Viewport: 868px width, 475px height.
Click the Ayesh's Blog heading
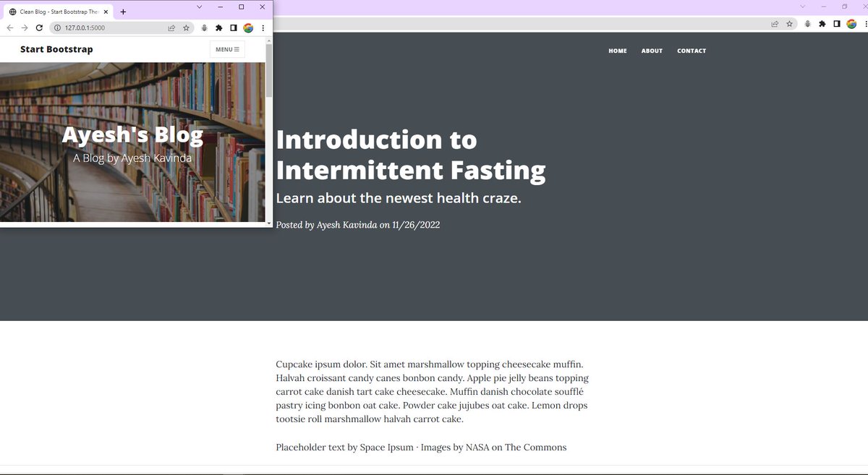[132, 135]
